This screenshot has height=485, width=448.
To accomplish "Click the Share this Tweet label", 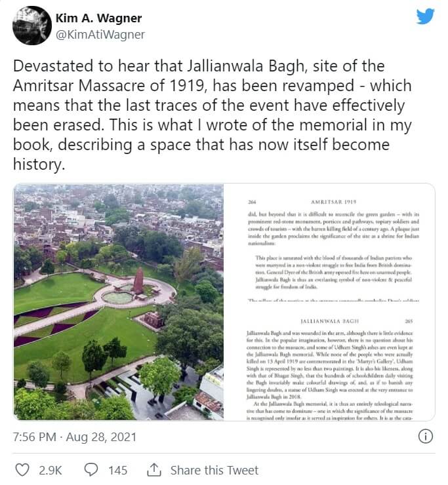I will (214, 470).
